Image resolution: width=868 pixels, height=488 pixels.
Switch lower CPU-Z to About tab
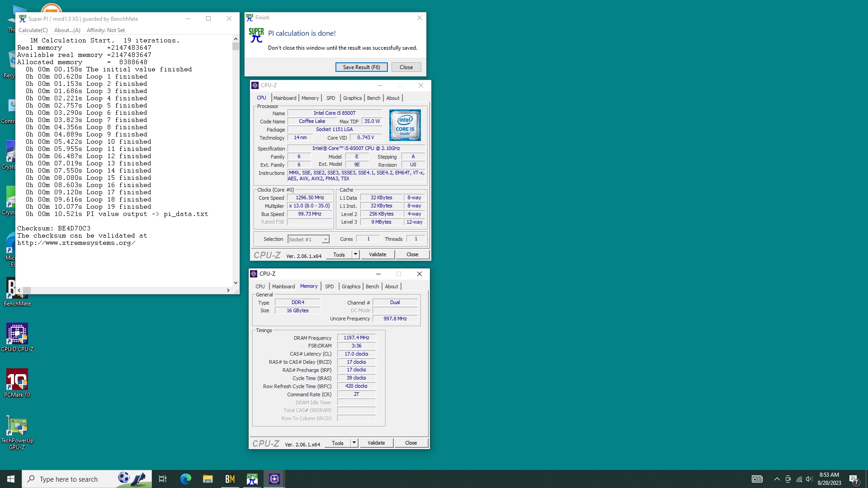click(x=392, y=286)
